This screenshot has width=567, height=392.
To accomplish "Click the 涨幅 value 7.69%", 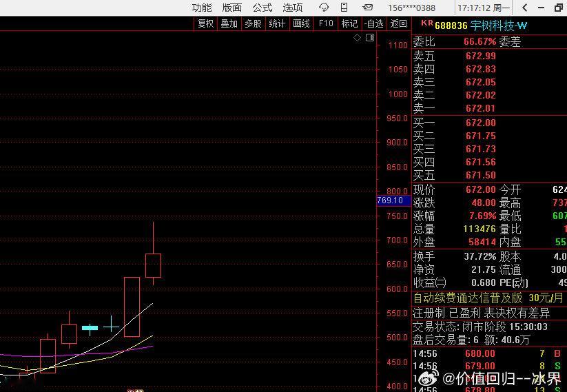I will 482,216.
